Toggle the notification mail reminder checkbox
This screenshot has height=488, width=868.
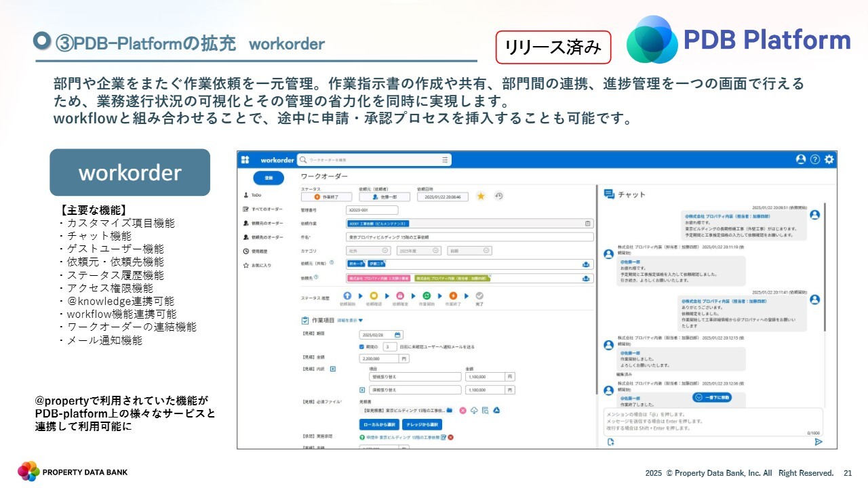[362, 346]
